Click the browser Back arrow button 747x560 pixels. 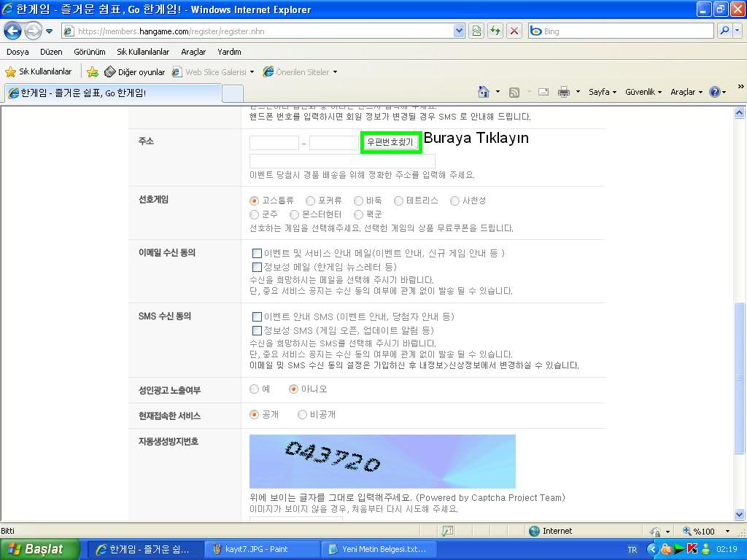[12, 31]
